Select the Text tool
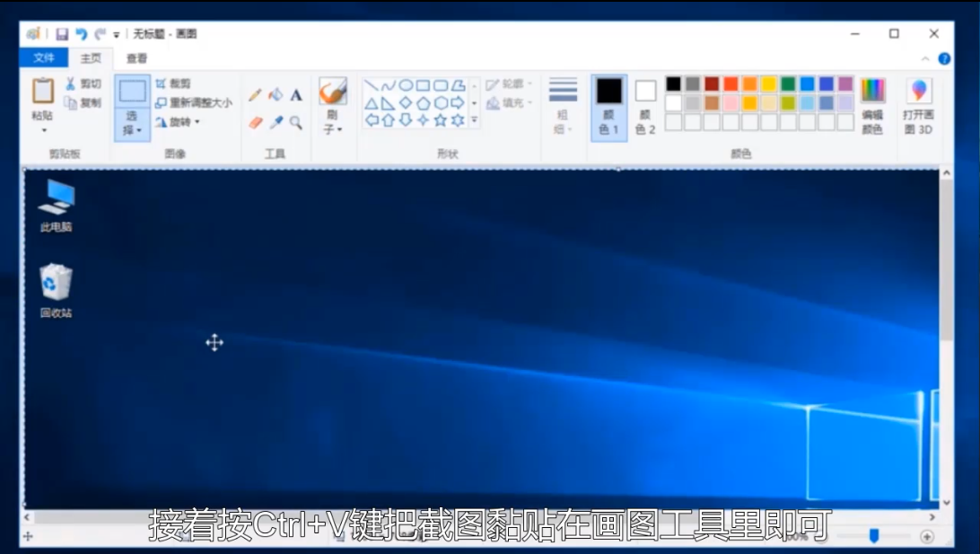The image size is (980, 554). click(x=296, y=95)
